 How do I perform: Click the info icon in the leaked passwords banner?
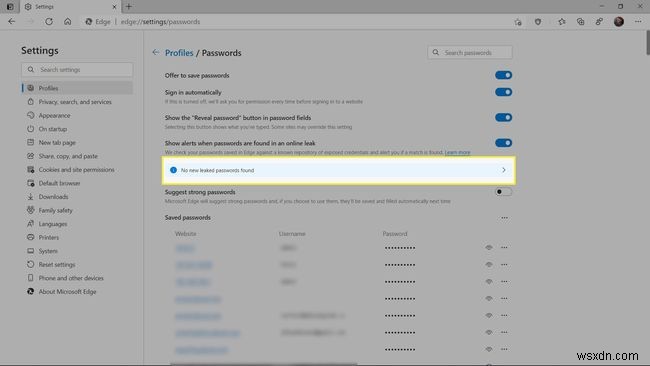pos(173,170)
